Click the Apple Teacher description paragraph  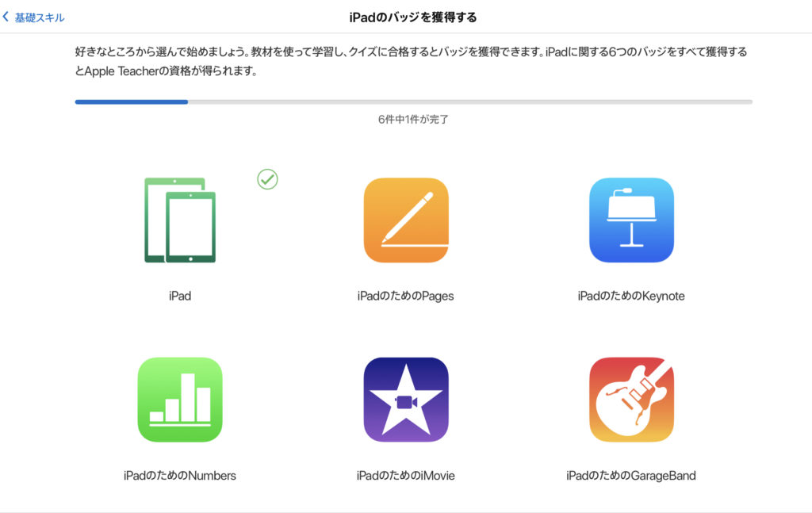[410, 61]
